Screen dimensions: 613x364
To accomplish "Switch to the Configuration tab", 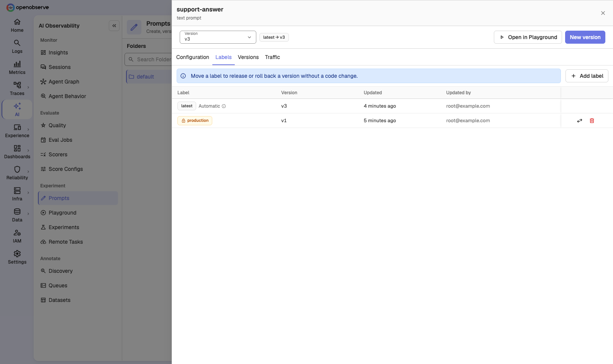I will [x=193, y=57].
